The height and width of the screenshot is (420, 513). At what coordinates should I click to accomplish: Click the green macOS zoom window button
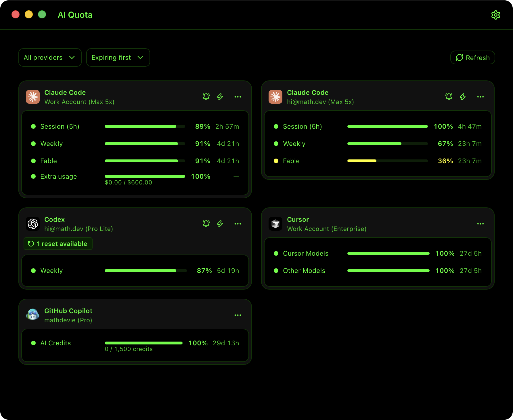click(x=42, y=14)
